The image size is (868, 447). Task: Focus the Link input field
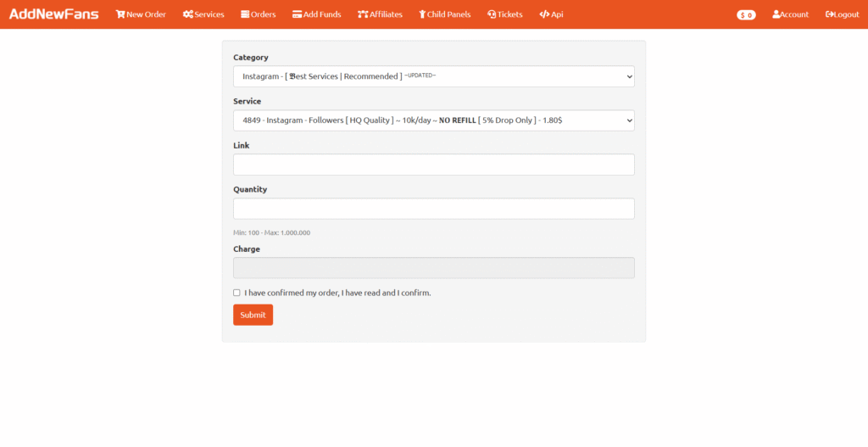point(433,165)
